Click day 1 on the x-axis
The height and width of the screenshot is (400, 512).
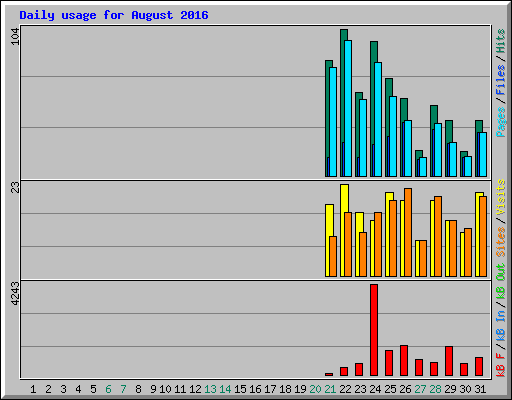[x=33, y=389]
